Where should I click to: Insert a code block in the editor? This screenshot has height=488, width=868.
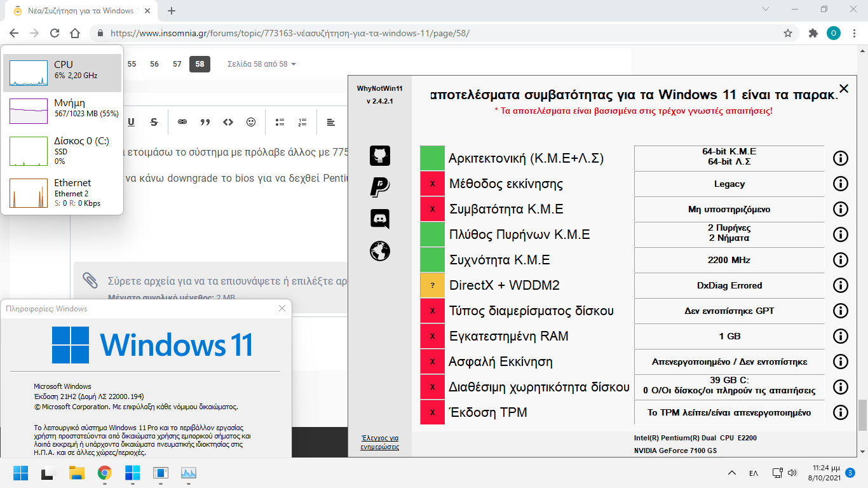pyautogui.click(x=228, y=122)
